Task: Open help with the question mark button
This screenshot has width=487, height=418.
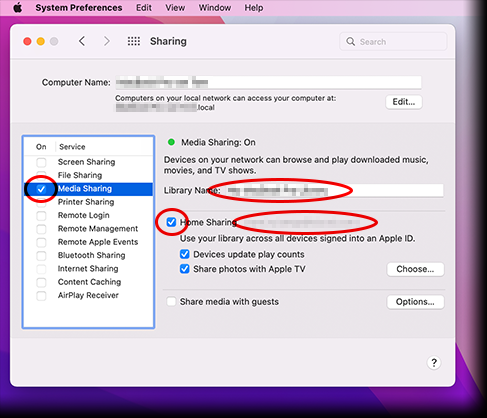Action: coord(434,363)
